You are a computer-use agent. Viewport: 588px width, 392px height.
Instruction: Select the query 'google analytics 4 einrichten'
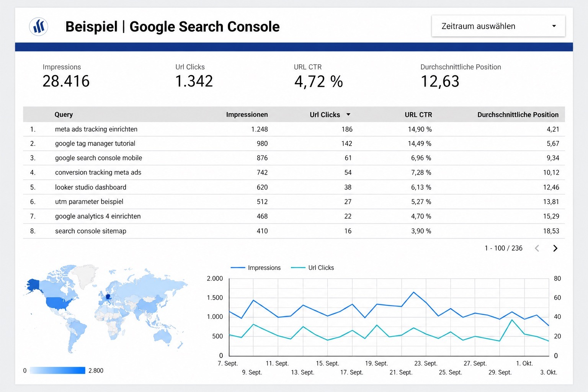(98, 216)
